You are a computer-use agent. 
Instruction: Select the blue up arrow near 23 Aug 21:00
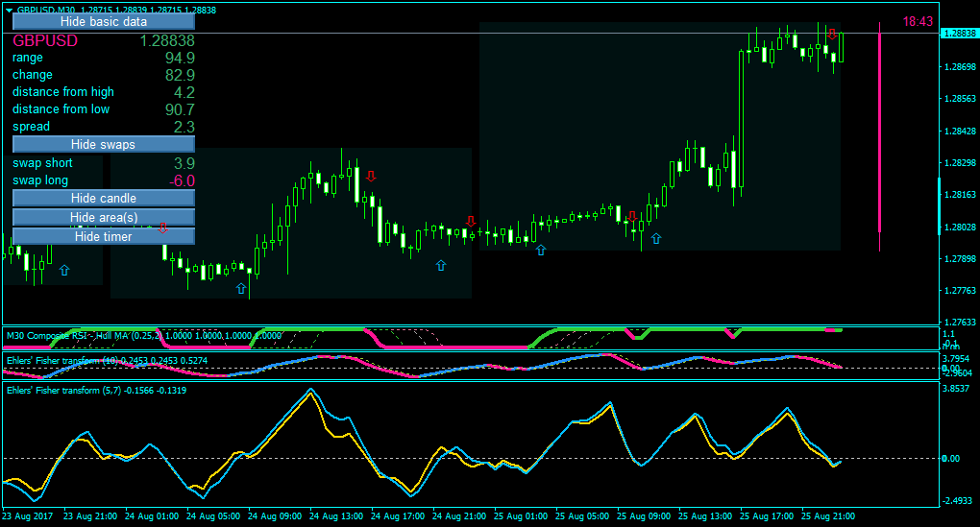coord(64,271)
